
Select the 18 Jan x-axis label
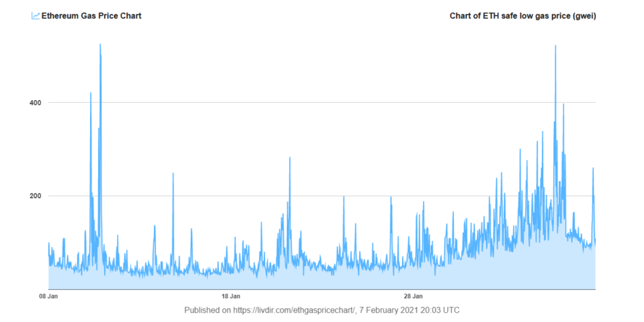point(230,297)
